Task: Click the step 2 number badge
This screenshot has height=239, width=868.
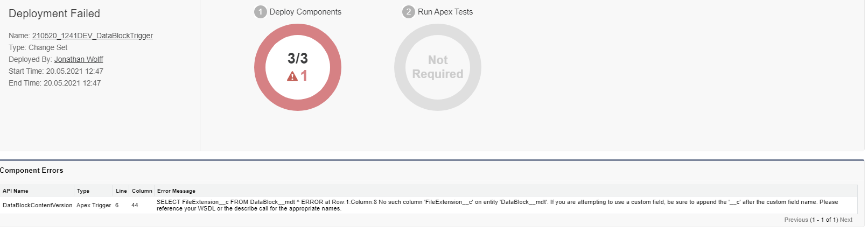Action: tap(409, 12)
